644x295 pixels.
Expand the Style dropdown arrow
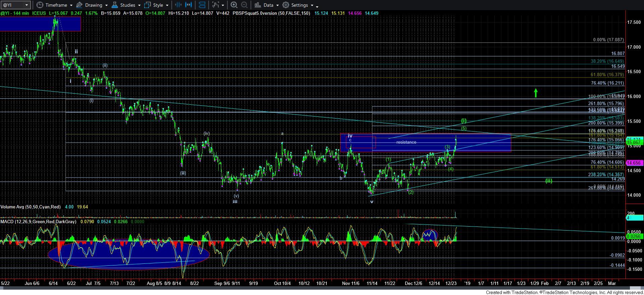[167, 5]
